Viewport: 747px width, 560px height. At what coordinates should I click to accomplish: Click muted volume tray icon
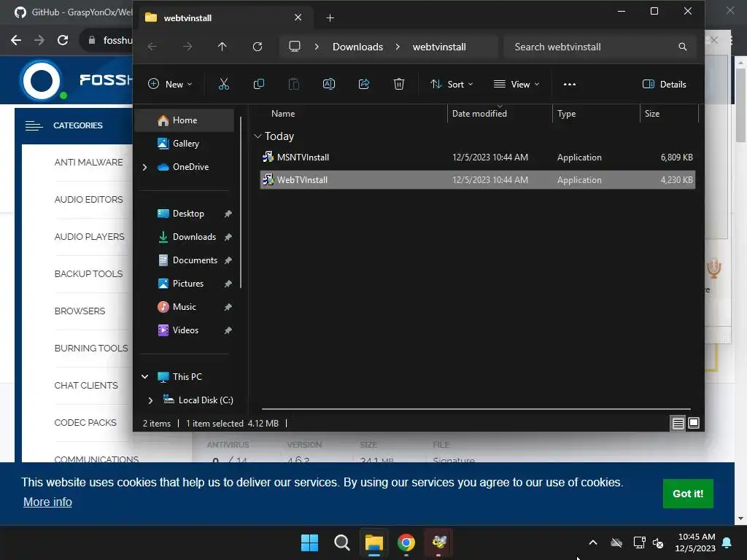point(659,542)
